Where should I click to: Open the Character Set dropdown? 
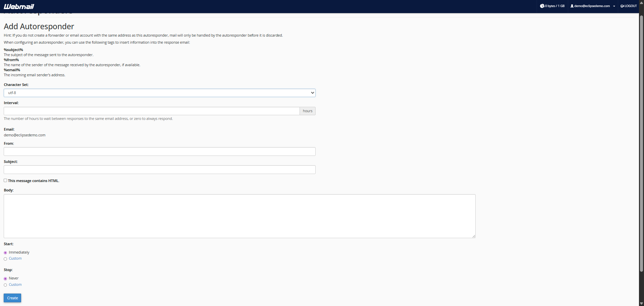coord(159,93)
